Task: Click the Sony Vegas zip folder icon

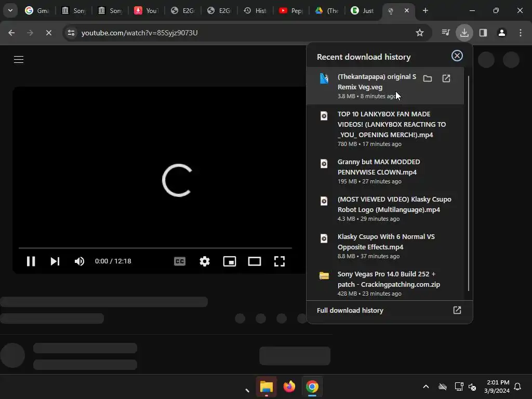Action: (324, 275)
